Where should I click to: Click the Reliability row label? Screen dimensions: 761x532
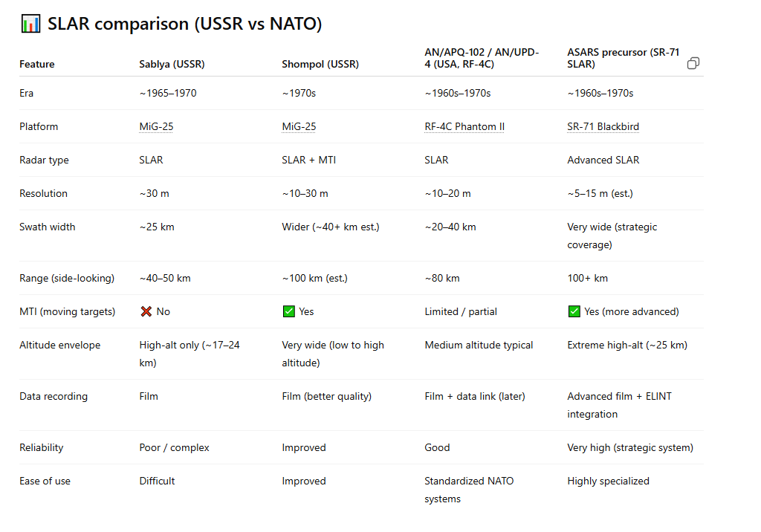42,447
